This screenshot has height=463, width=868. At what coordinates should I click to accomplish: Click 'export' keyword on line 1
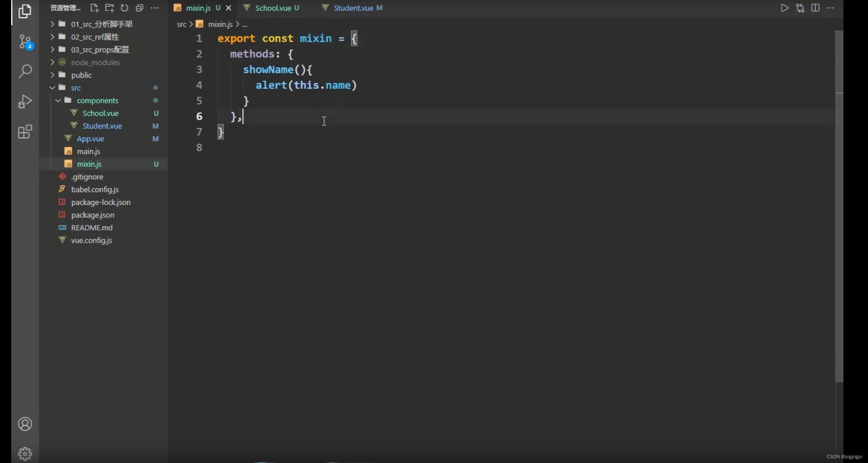coord(236,38)
